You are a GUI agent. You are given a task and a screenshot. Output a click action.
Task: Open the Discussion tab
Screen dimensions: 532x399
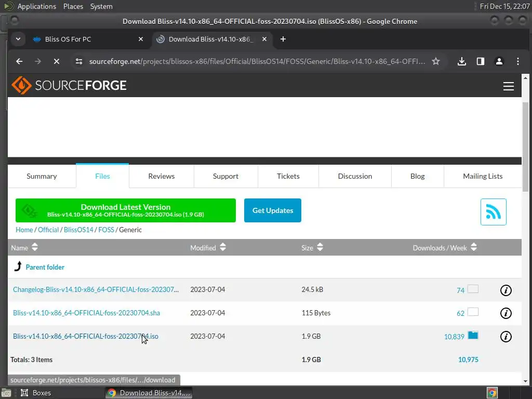coord(355,176)
